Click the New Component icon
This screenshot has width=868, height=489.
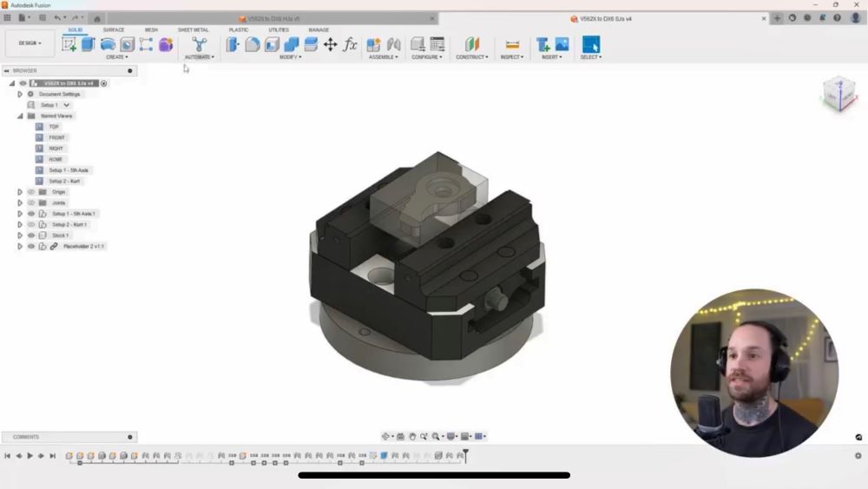373,44
